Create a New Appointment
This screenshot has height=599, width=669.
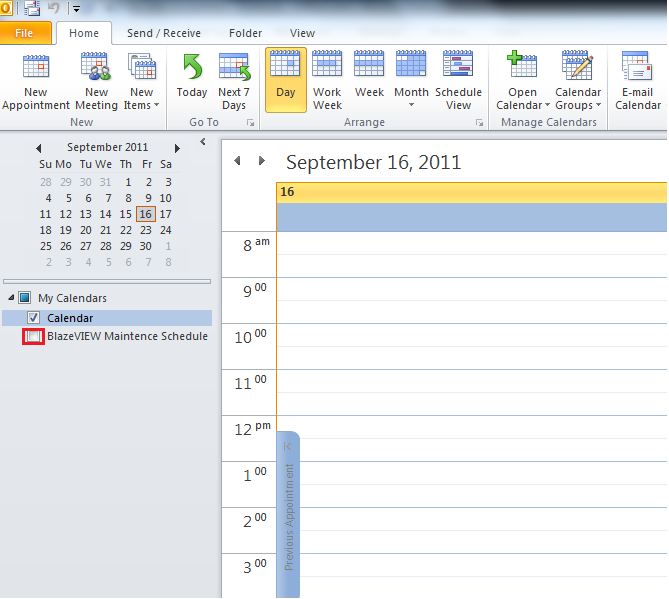click(36, 81)
